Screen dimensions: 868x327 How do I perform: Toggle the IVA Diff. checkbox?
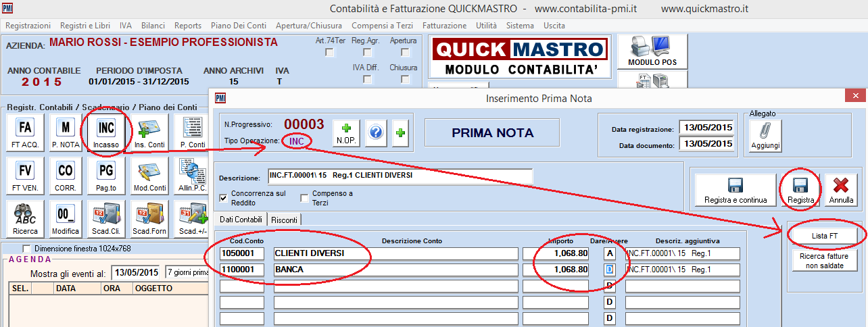click(x=367, y=79)
